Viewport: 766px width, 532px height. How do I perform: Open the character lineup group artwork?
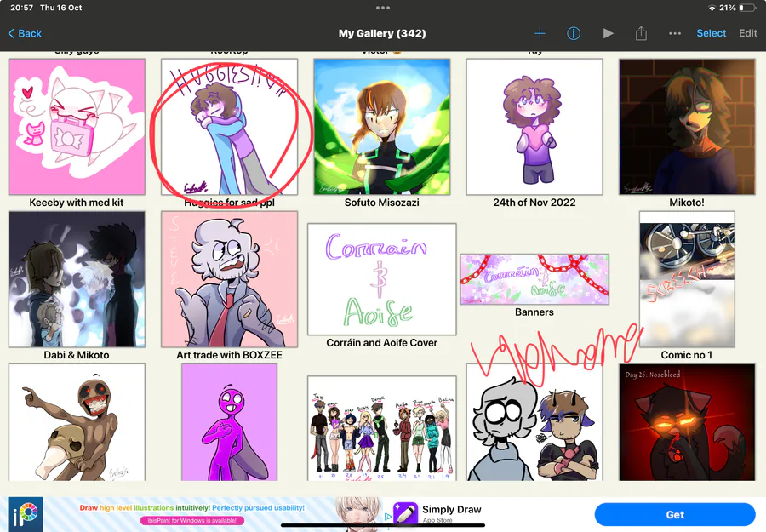(381, 428)
